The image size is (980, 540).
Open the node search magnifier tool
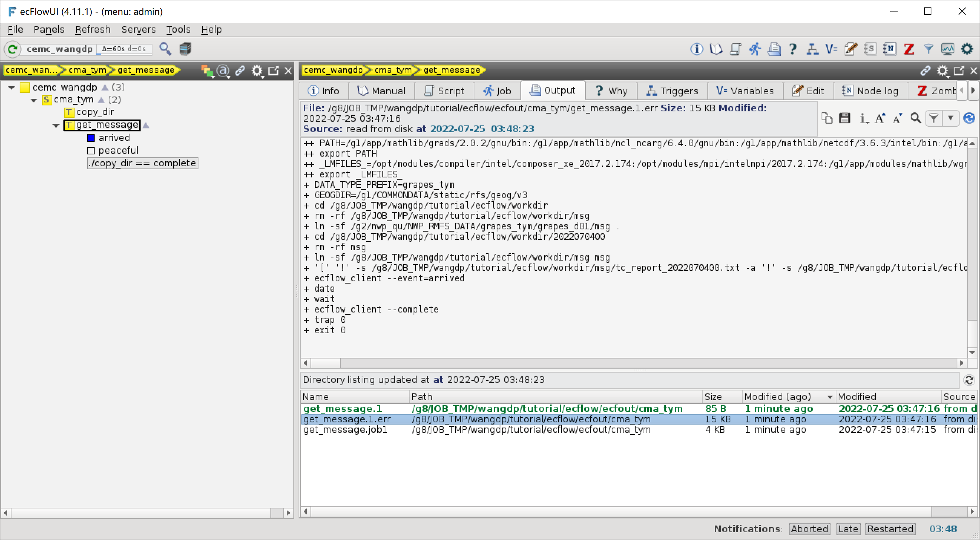click(x=165, y=49)
